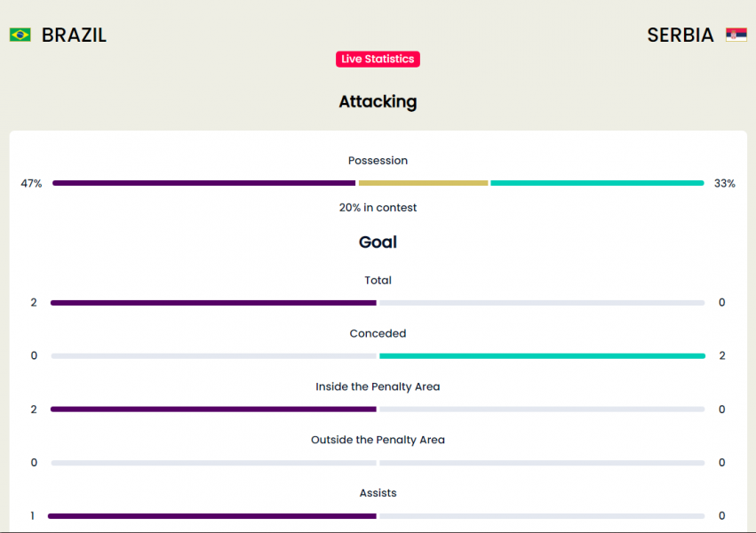Click Serbia's teal Conceded bar
756x533 pixels.
pyautogui.click(x=543, y=355)
